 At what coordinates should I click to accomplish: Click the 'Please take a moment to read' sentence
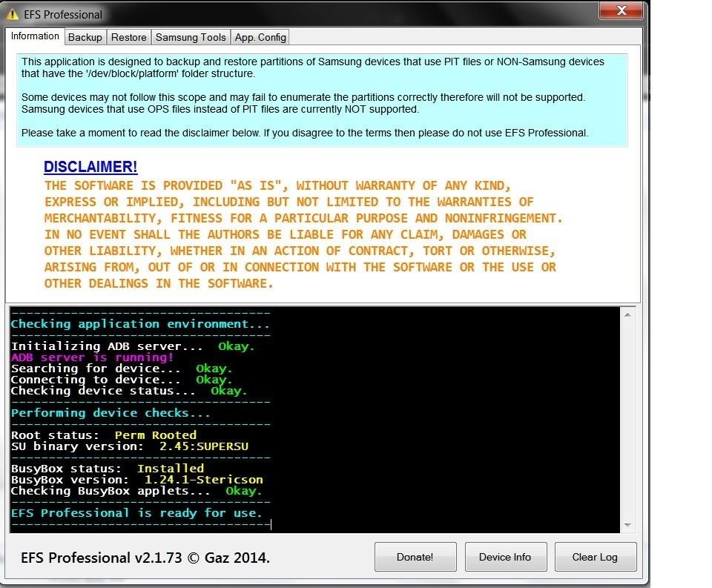coord(305,133)
